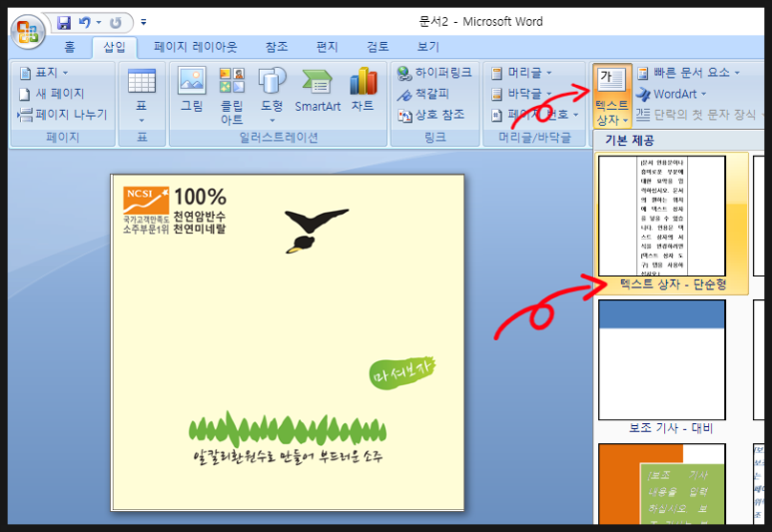Open the undo history dropdown arrow

tap(99, 22)
